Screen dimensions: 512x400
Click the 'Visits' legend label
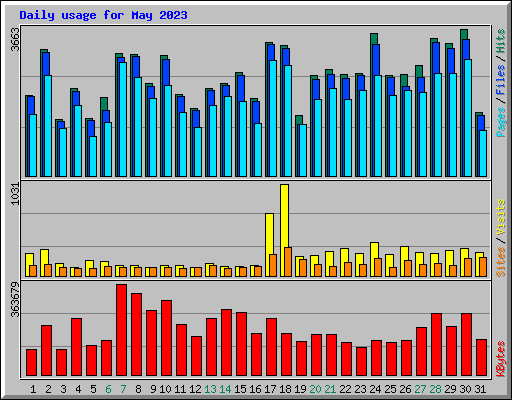point(501,217)
